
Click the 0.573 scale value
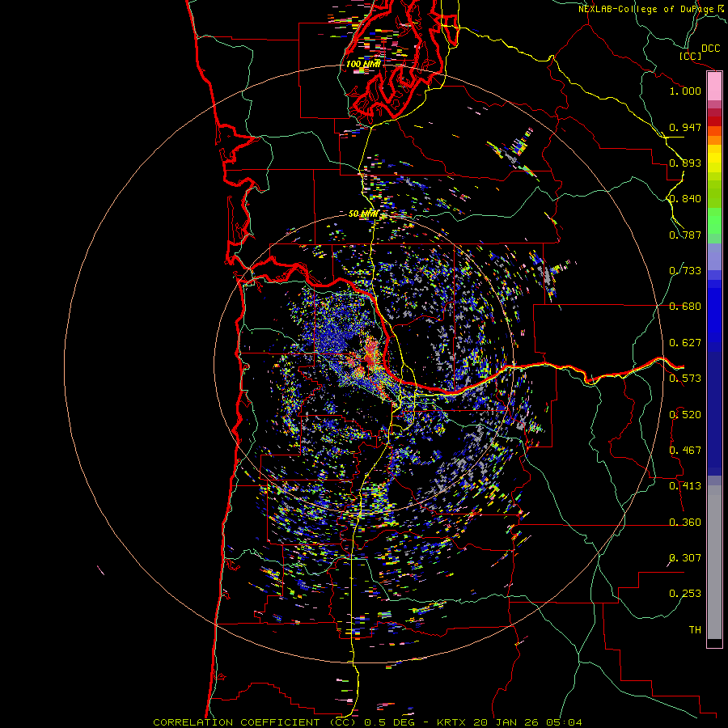[685, 379]
